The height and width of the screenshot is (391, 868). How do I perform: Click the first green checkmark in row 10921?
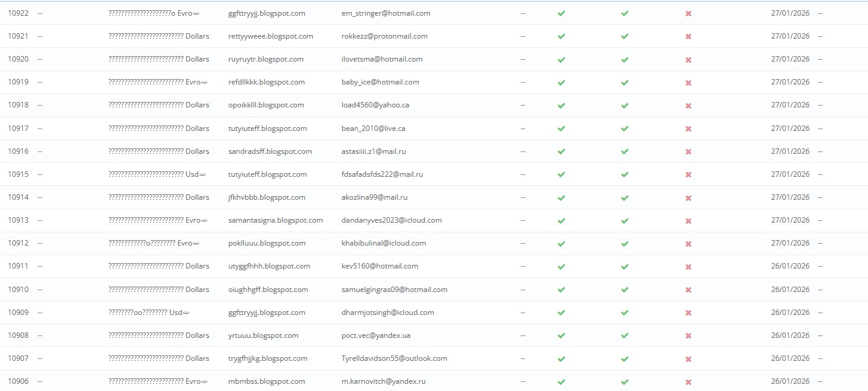tap(561, 36)
